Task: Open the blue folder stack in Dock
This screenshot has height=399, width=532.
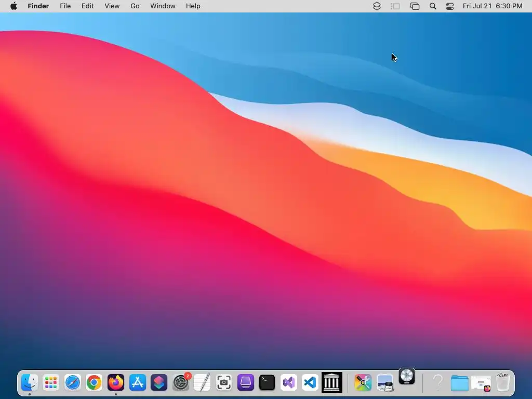Action: point(459,383)
